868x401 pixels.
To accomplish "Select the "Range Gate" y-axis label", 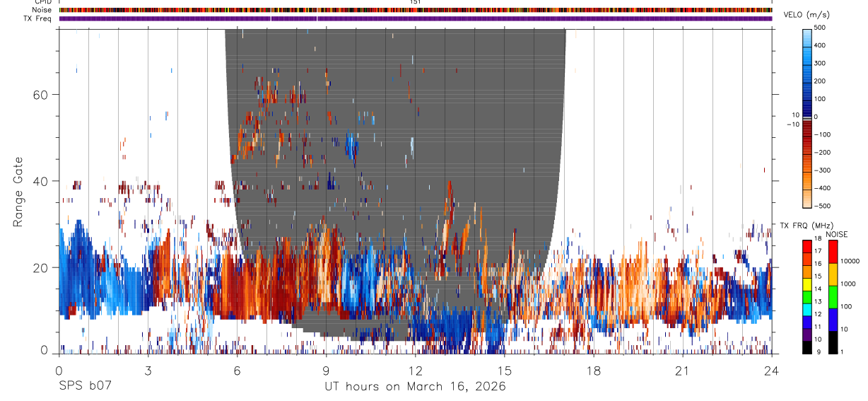I will pyautogui.click(x=19, y=193).
